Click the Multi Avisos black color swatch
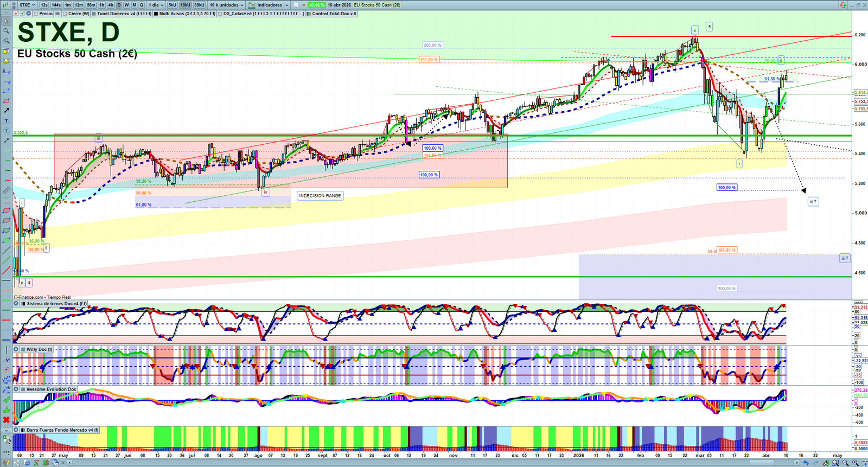The height and width of the screenshot is (467, 868). coord(156,14)
